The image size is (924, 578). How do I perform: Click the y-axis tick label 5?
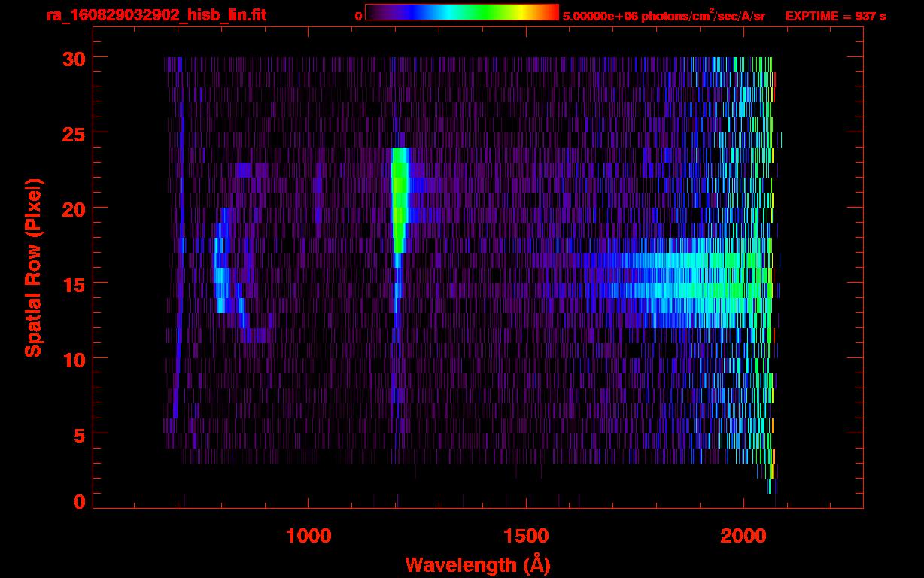[78, 434]
